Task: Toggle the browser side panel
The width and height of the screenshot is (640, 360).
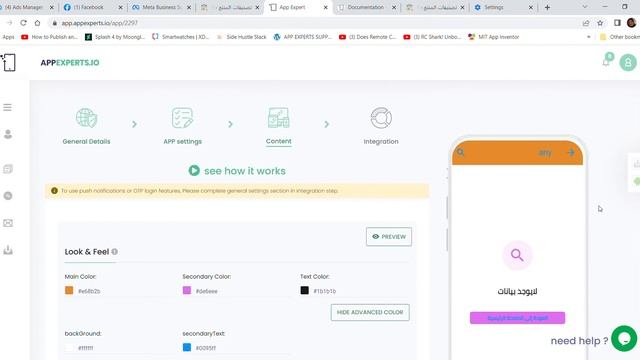Action: coord(617,23)
